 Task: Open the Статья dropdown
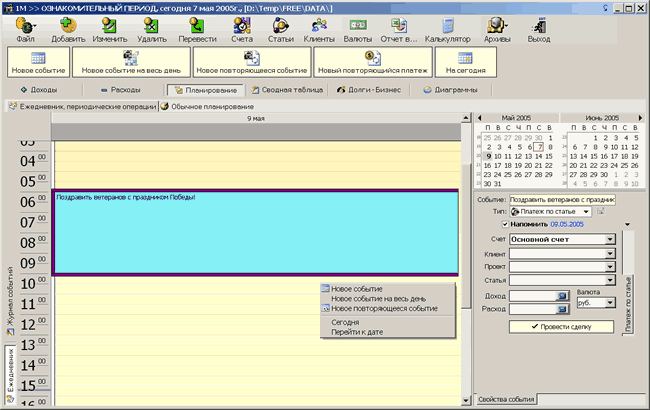610,280
